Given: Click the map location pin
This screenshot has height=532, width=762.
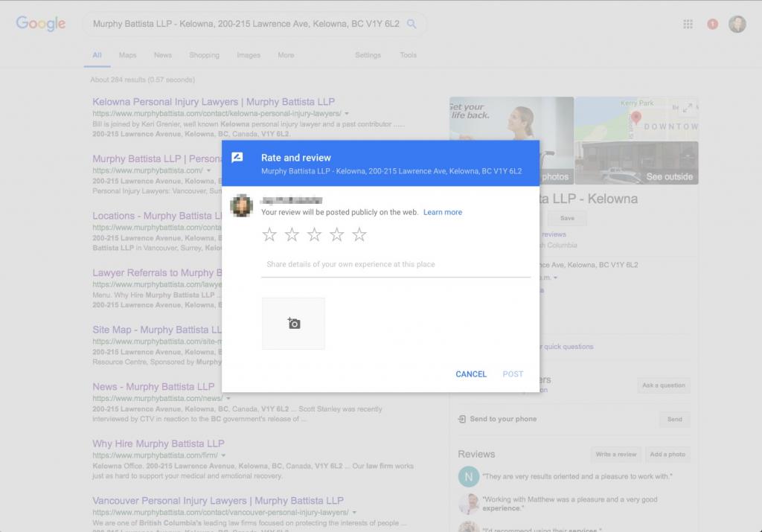Looking at the screenshot, I should click(x=635, y=117).
